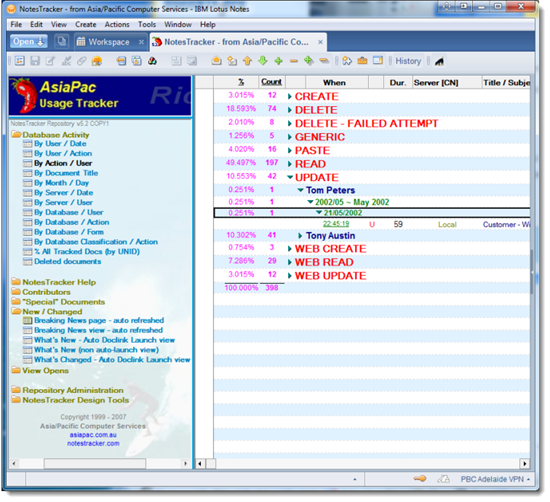Click the plain green plus expand icon

tap(279, 61)
